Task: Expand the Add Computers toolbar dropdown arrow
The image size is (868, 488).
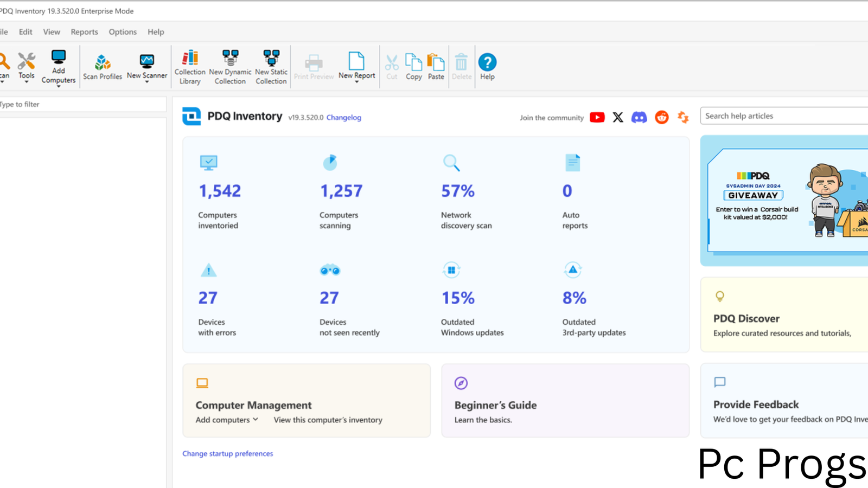Action: [58, 87]
